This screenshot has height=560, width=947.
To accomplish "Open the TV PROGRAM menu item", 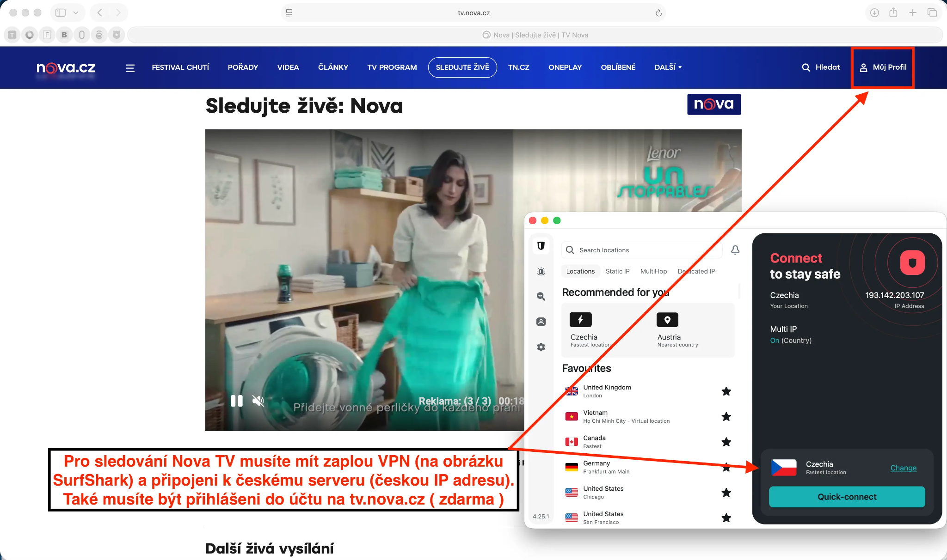I will (391, 67).
